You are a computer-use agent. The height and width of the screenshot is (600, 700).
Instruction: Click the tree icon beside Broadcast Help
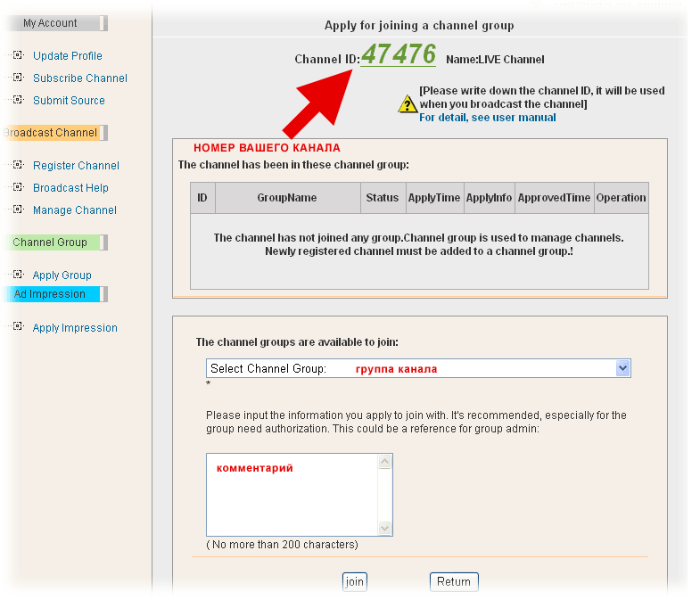tap(18, 187)
